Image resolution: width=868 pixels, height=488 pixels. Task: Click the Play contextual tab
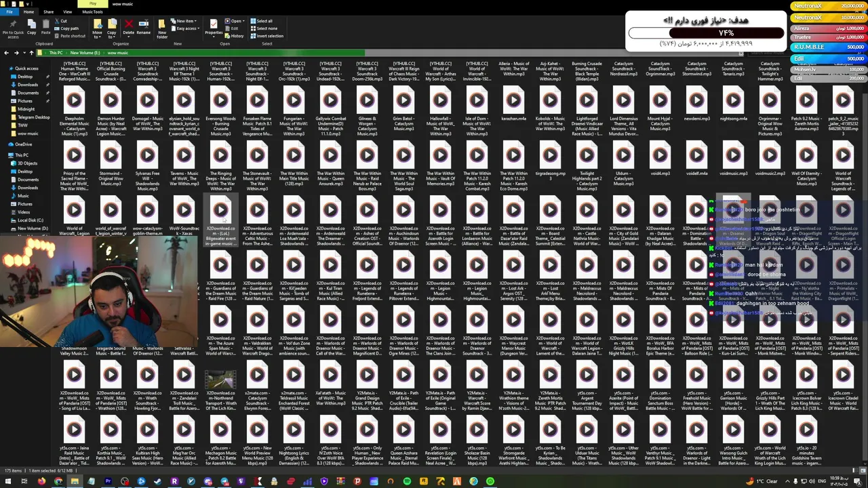click(94, 4)
